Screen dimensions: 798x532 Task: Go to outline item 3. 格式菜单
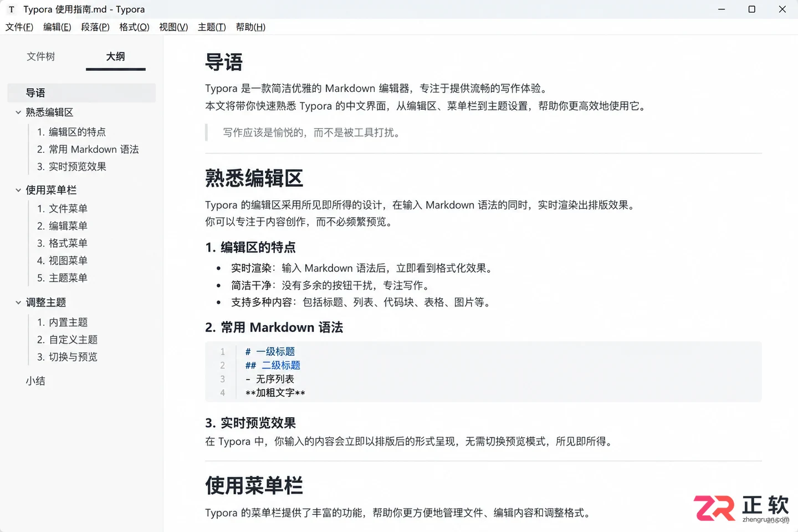click(62, 243)
